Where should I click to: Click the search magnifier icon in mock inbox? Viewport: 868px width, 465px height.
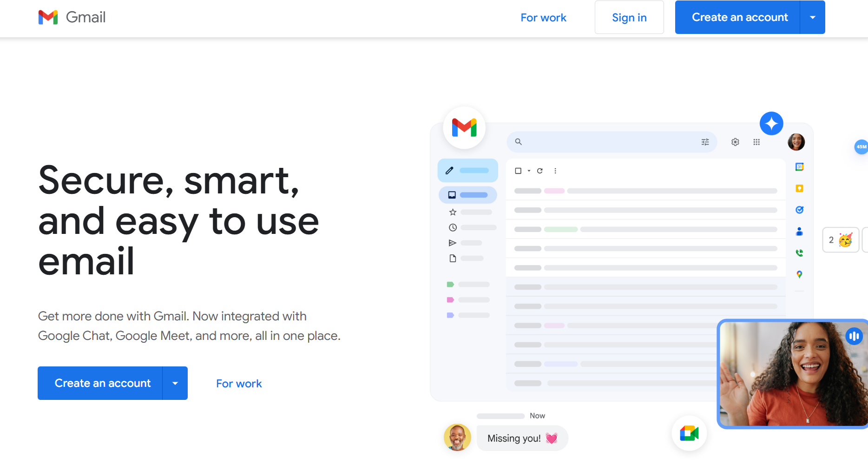519,142
